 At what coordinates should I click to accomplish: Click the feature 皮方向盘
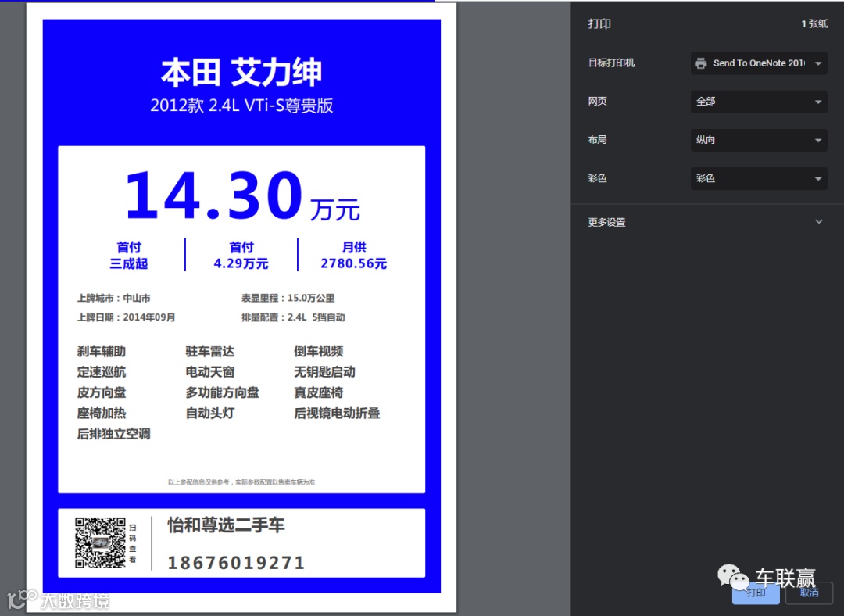pyautogui.click(x=101, y=392)
